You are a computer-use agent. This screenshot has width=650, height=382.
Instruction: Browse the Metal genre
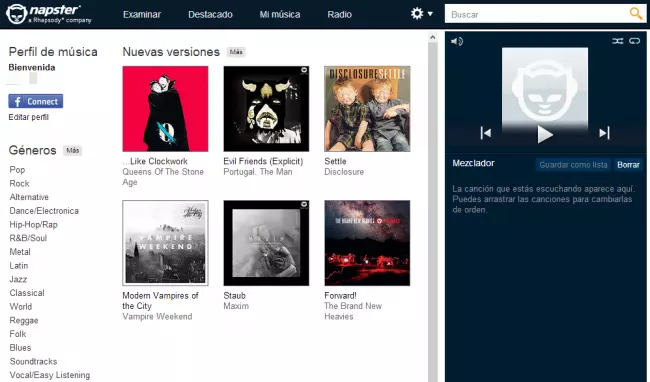[20, 252]
